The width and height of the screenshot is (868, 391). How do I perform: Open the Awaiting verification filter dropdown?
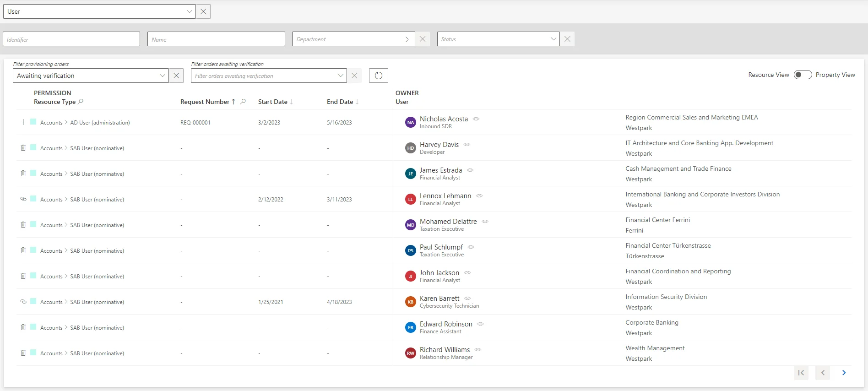pyautogui.click(x=91, y=76)
